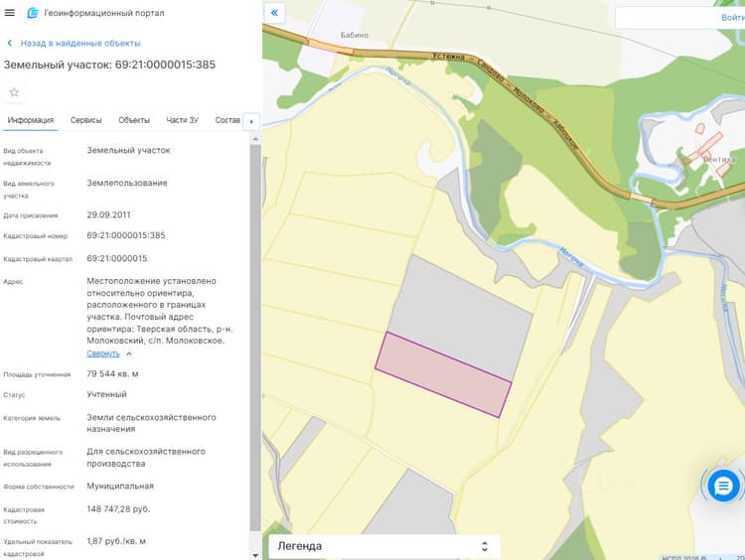
Task: Collapse the side panel with double-chevron button
Action: (x=274, y=13)
